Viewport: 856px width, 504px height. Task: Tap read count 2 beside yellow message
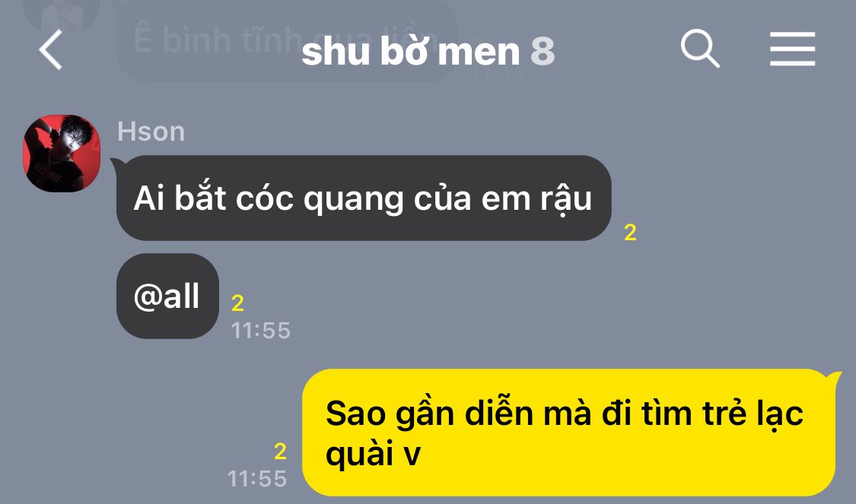pos(280,452)
